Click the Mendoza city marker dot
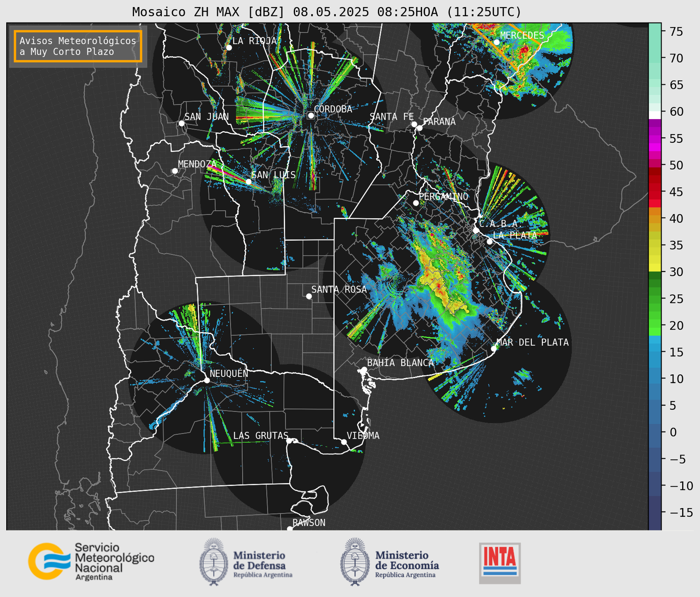 point(175,171)
